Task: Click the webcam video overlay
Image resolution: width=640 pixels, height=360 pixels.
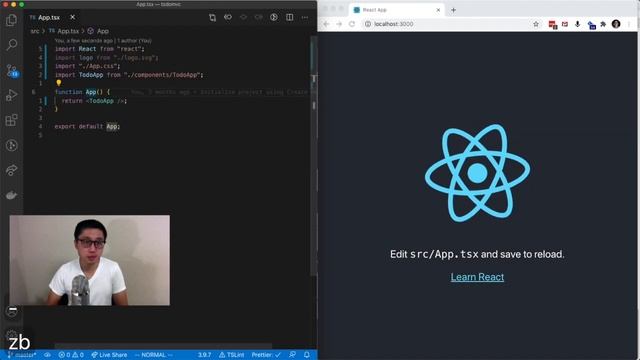Action: coord(90,260)
